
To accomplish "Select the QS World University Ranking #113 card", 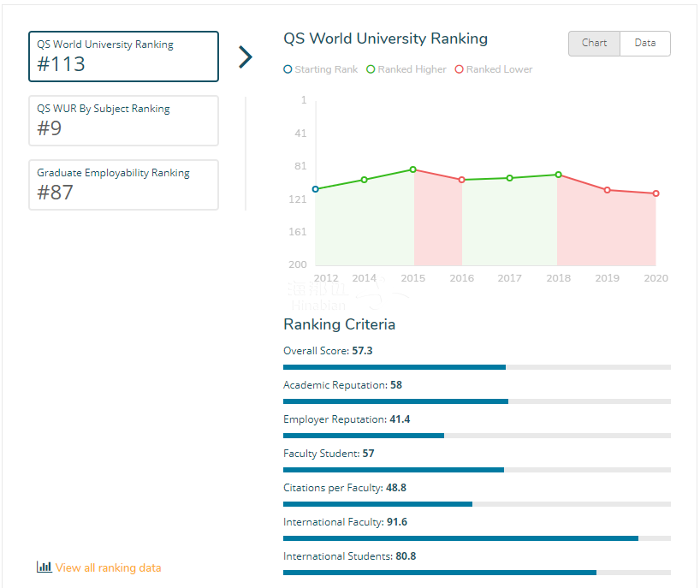I will pos(124,56).
